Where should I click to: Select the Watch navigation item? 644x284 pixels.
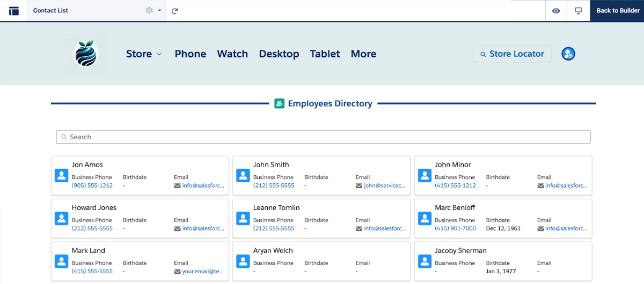pyautogui.click(x=232, y=54)
